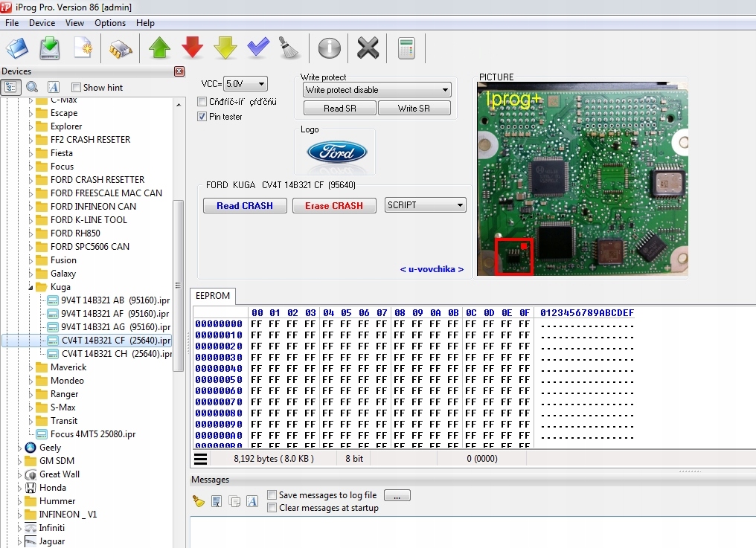The width and height of the screenshot is (756, 548).
Task: Click the calculator toolbar icon
Action: point(406,48)
